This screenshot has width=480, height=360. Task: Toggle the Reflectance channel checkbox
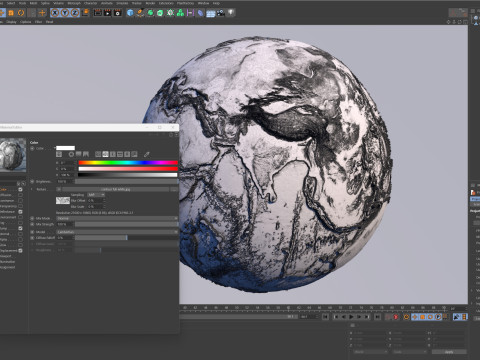click(x=20, y=212)
